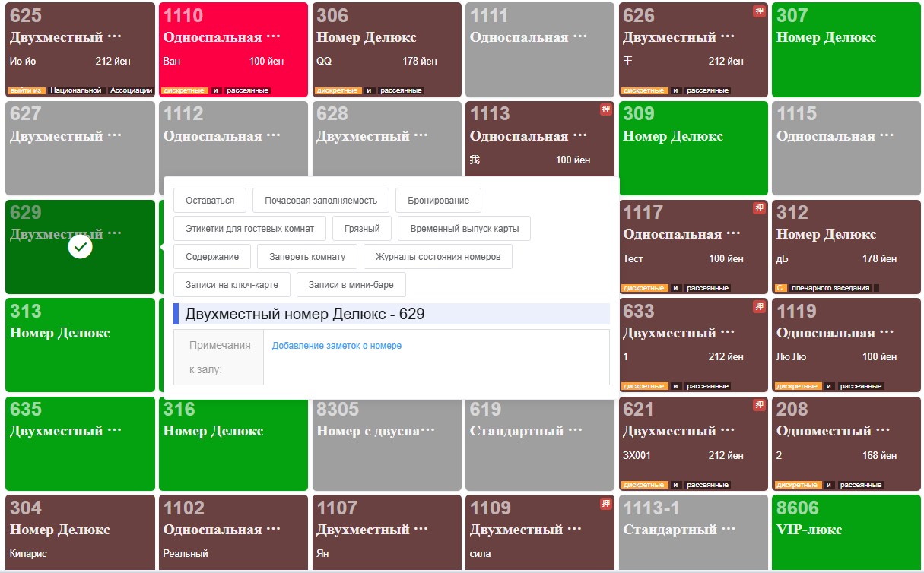
Task: Open Записи в мини-баре
Action: [x=351, y=285]
